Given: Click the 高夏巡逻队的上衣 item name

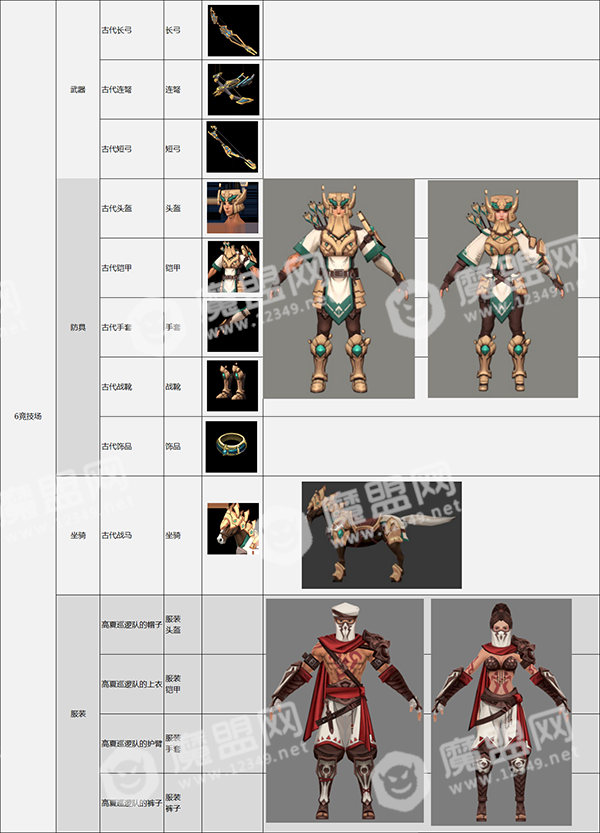Looking at the screenshot, I should click(x=132, y=684).
